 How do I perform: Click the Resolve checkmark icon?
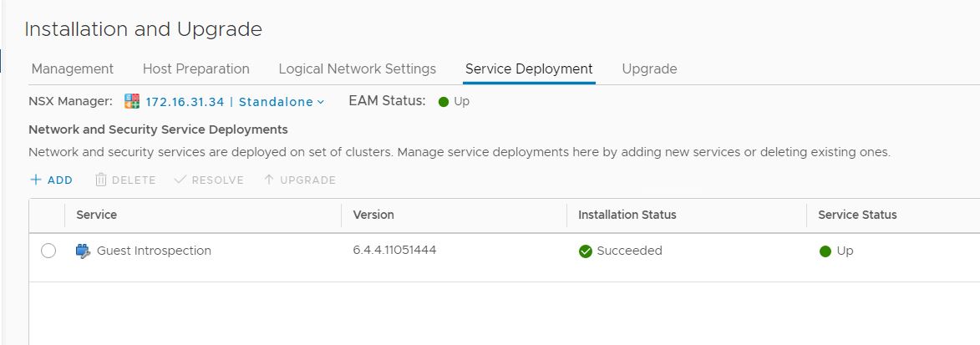point(180,180)
